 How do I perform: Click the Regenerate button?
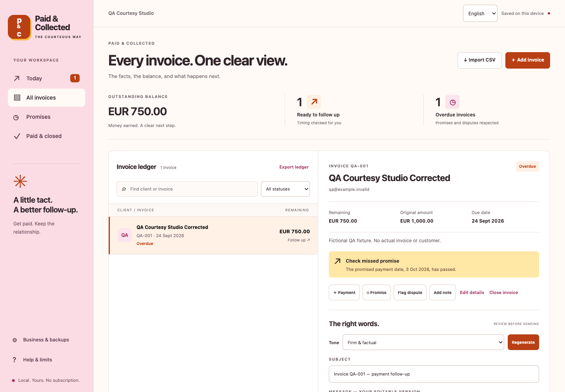point(523,342)
